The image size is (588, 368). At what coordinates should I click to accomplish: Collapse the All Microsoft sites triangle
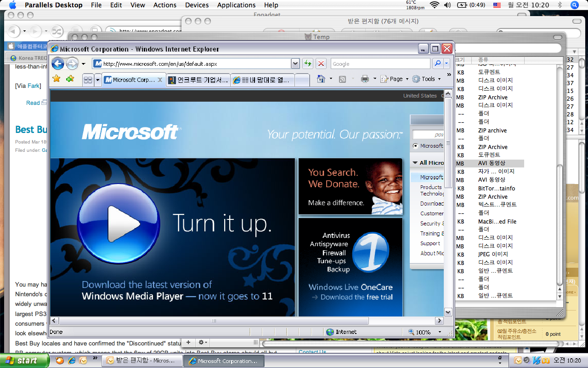point(415,163)
